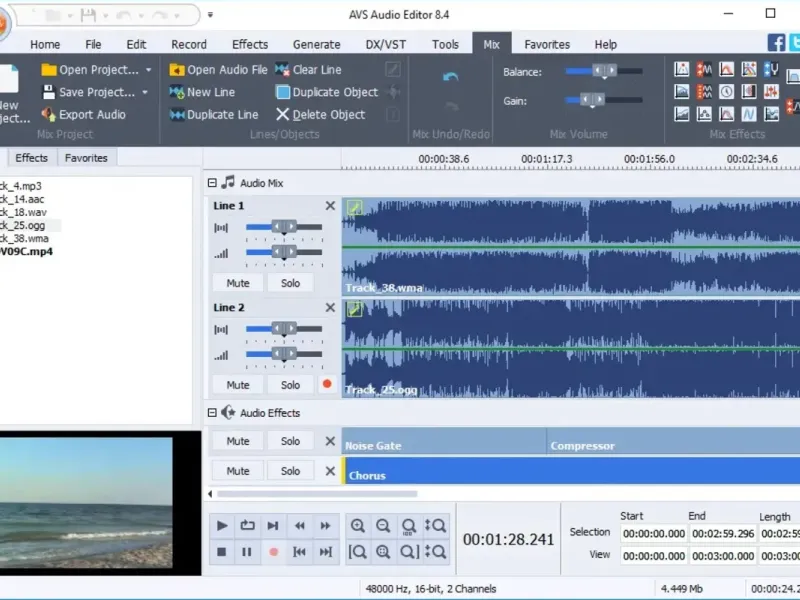Click the Duplicate Line icon
800x600 pixels.
coord(177,115)
